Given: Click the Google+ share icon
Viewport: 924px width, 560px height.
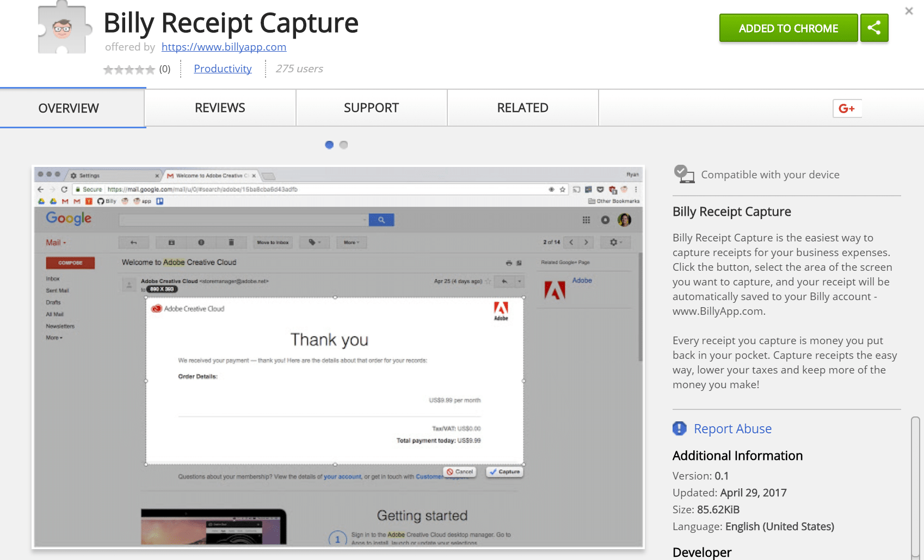Looking at the screenshot, I should (847, 108).
